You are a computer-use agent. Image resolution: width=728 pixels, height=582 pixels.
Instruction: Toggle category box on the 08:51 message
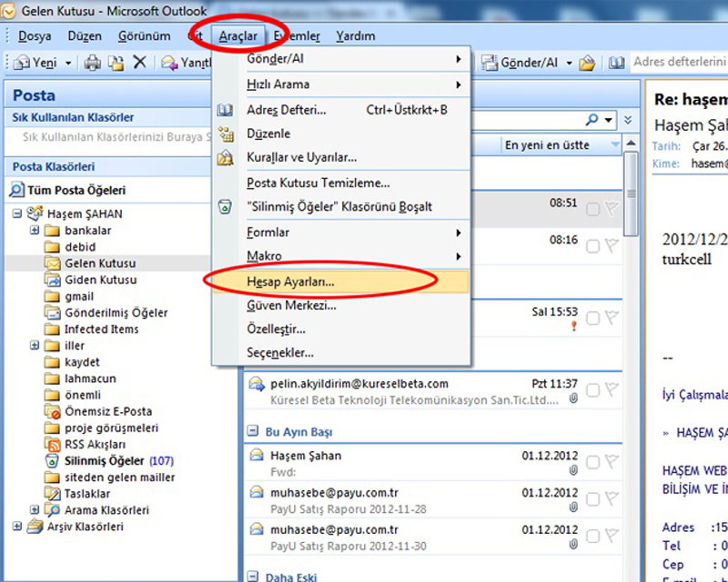coord(592,210)
